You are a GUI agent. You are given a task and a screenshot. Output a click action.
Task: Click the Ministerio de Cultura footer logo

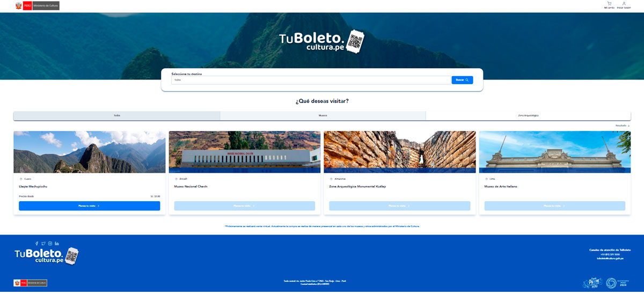[x=30, y=283]
